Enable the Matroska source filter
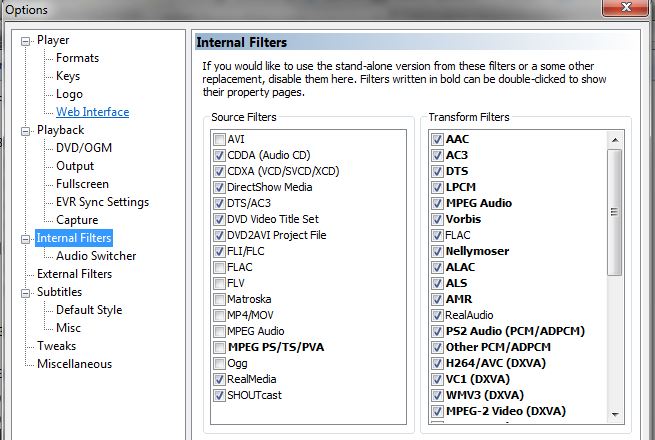 pyautogui.click(x=219, y=299)
